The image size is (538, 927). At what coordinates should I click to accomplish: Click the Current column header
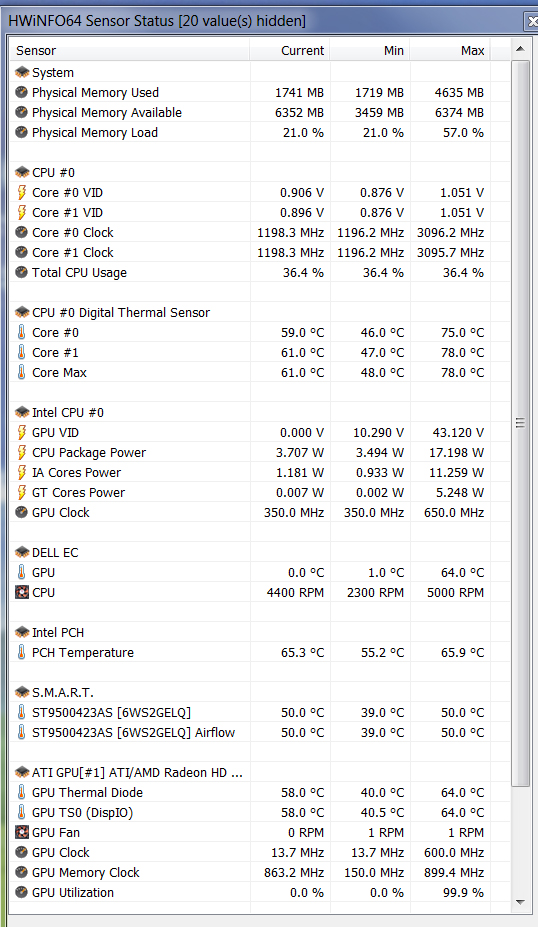(x=290, y=50)
